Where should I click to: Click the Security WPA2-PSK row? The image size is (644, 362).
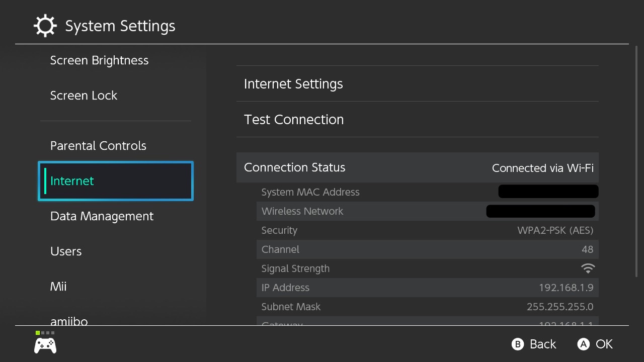pos(427,230)
